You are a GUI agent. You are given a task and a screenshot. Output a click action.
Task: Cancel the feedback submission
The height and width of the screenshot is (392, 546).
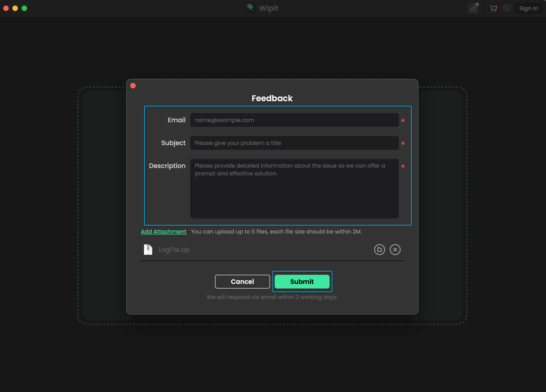click(242, 282)
